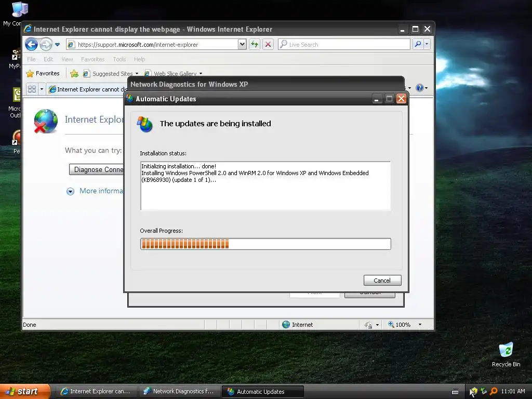Click the 11:01 AM clock
532x399 pixels.
[x=513, y=391]
